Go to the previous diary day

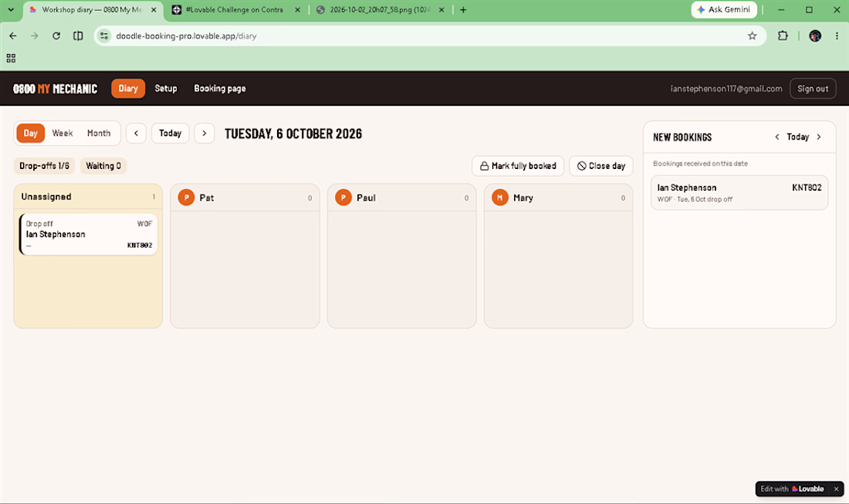point(136,134)
